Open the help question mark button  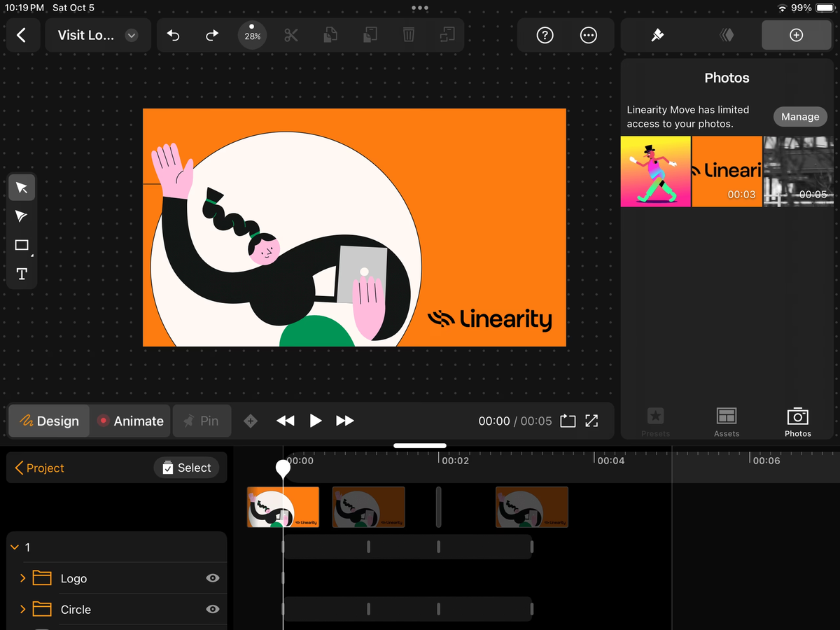pyautogui.click(x=545, y=36)
